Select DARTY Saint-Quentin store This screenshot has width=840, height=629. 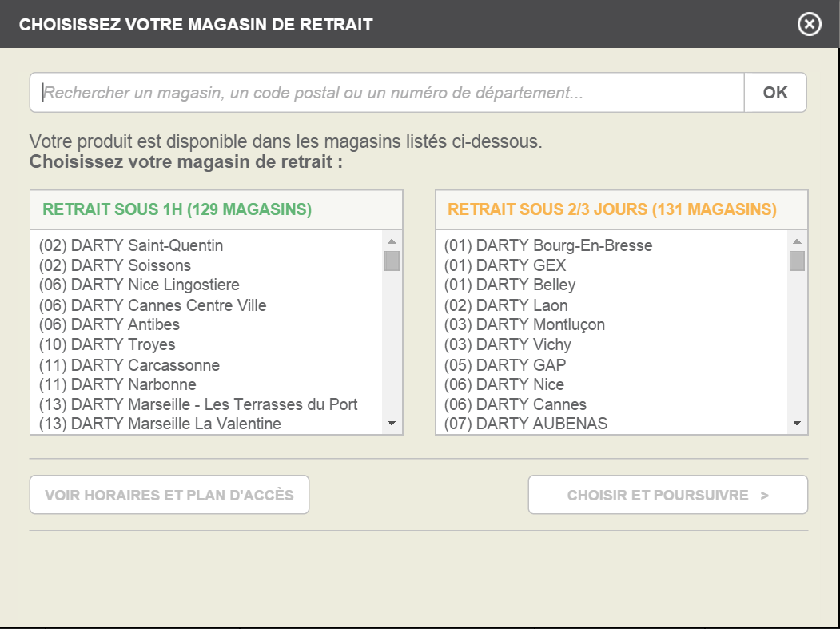(131, 245)
